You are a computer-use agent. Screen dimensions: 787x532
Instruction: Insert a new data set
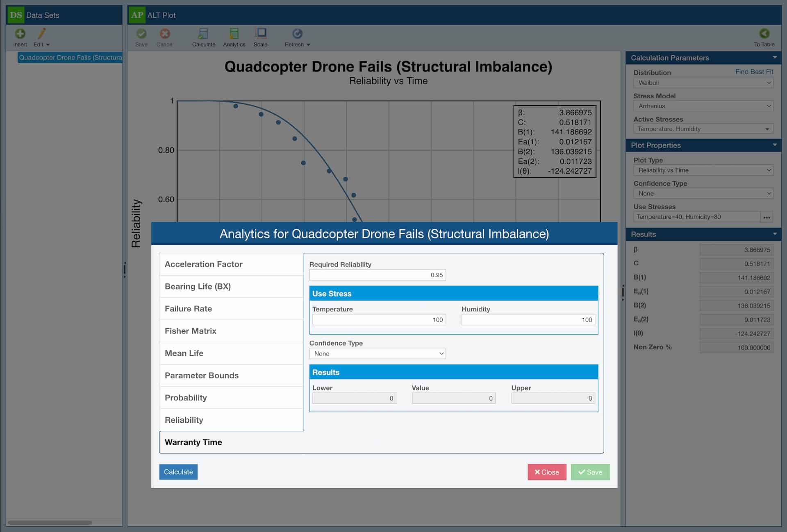pos(19,37)
